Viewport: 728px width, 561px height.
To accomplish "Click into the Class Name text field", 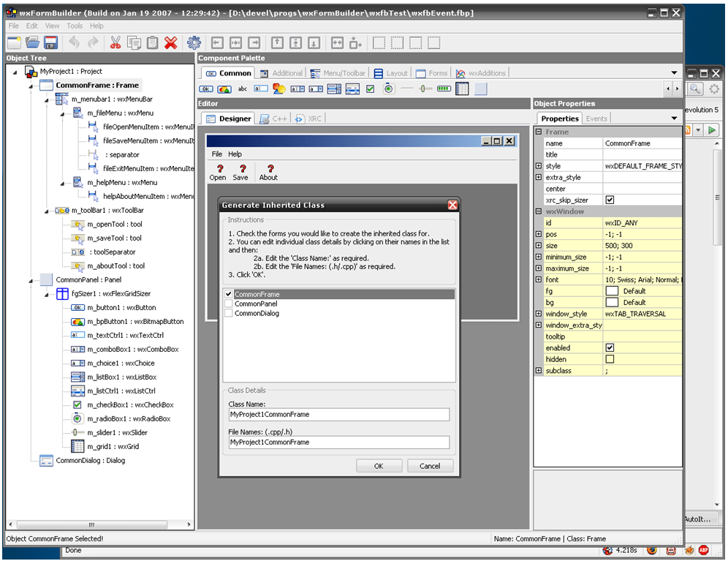I will click(338, 415).
